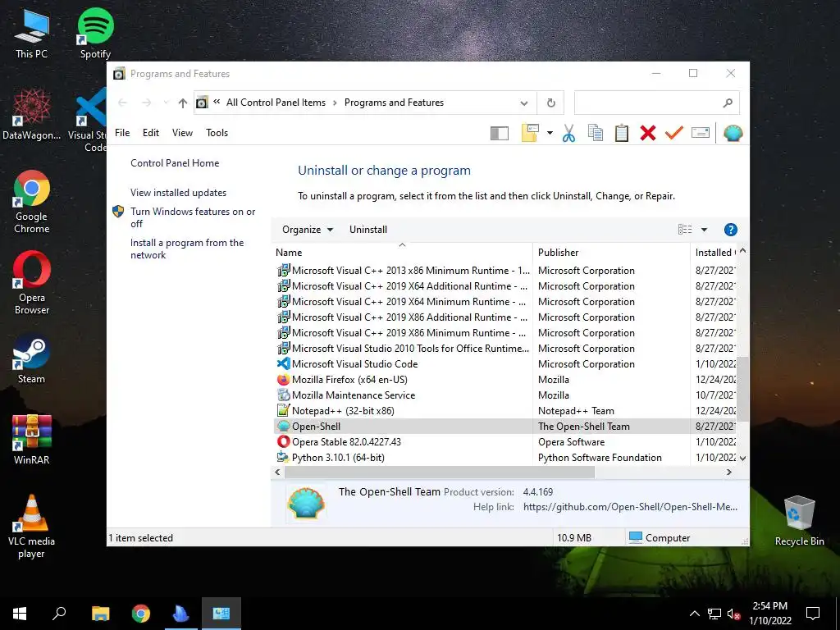Screen dimensions: 840x630
Task: Select Microsoft Visual C++ 2013 x86 Minimum Runtime
Action: coord(504,271)
